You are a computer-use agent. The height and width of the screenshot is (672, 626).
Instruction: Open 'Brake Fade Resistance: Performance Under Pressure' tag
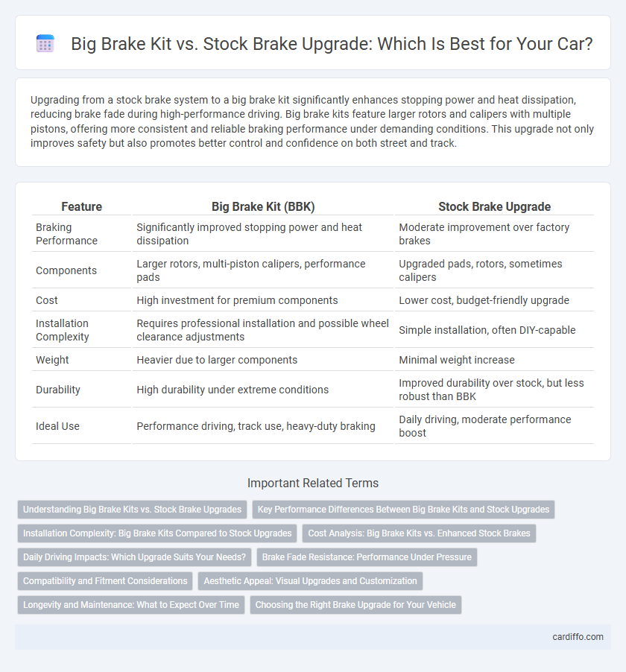pos(367,557)
